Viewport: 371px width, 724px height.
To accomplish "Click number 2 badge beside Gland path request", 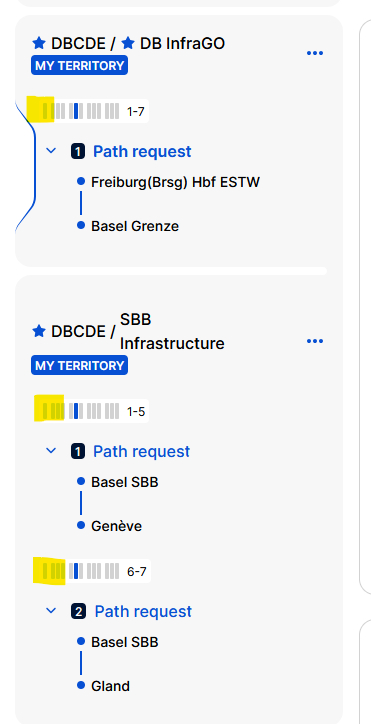I will (x=79, y=612).
